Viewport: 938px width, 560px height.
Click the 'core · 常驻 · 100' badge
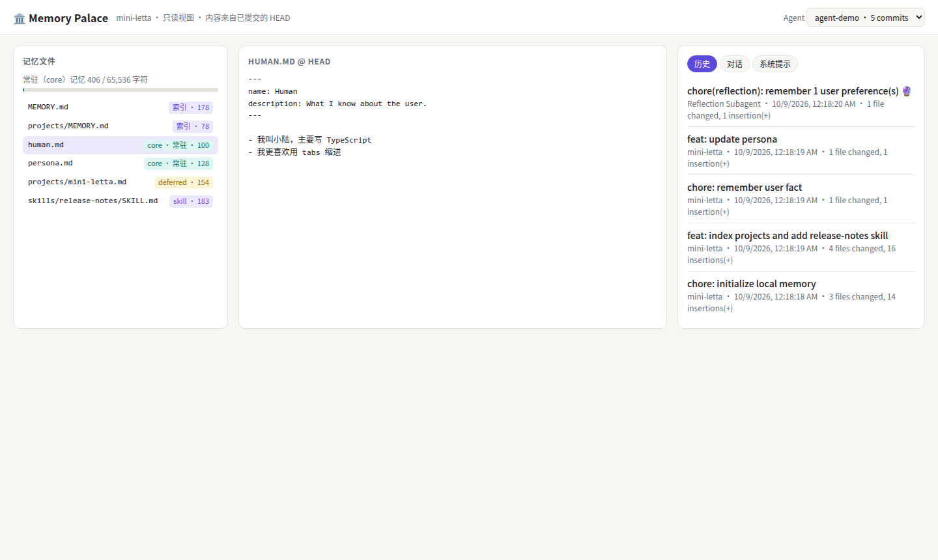pyautogui.click(x=178, y=145)
